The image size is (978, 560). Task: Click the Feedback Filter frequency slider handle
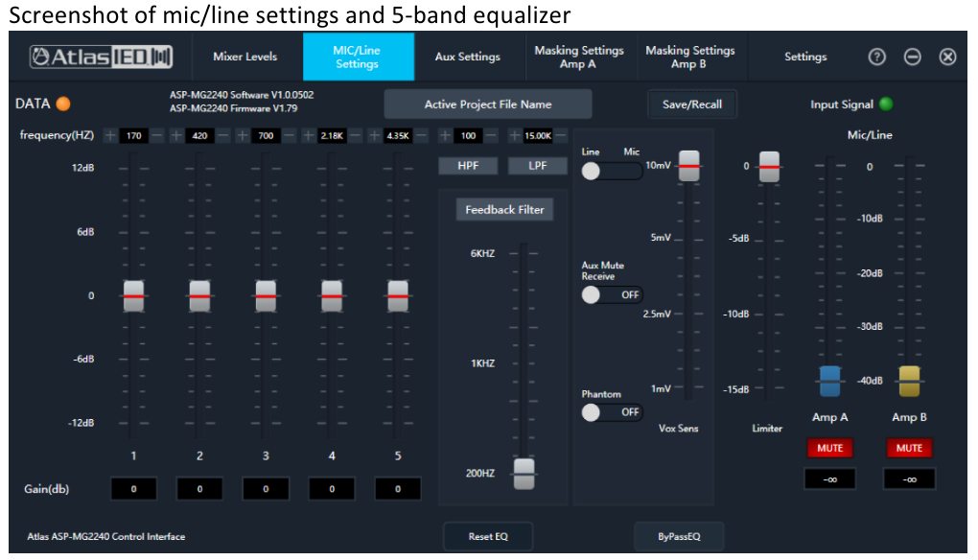(524, 474)
